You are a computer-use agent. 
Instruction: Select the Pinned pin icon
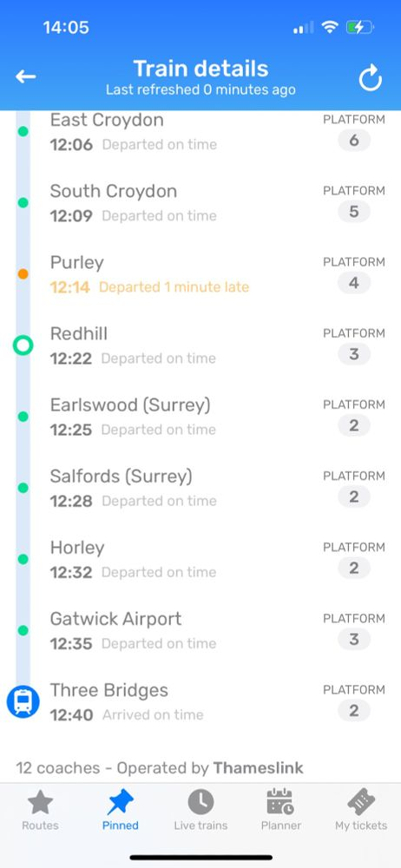click(x=120, y=802)
